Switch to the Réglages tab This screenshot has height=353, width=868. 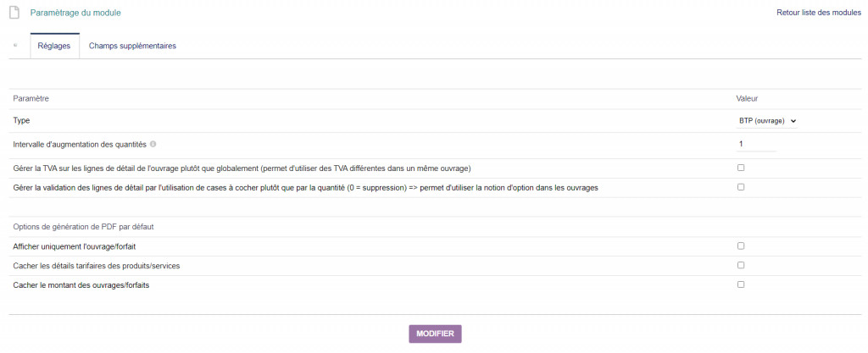tap(54, 46)
